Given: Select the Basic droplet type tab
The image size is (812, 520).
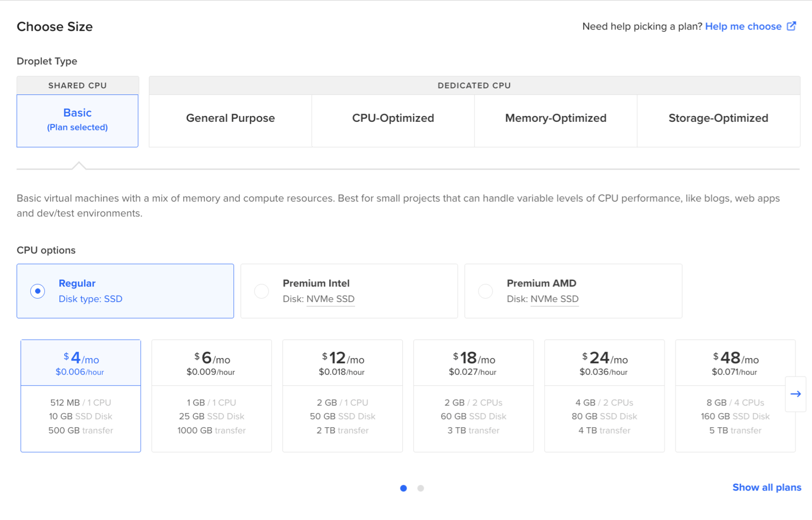Looking at the screenshot, I should pyautogui.click(x=77, y=120).
